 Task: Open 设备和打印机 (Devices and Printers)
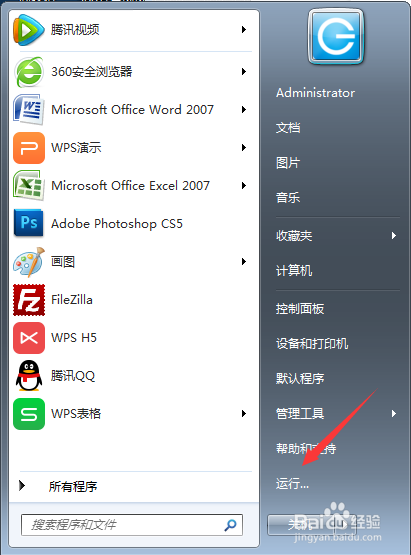click(312, 344)
